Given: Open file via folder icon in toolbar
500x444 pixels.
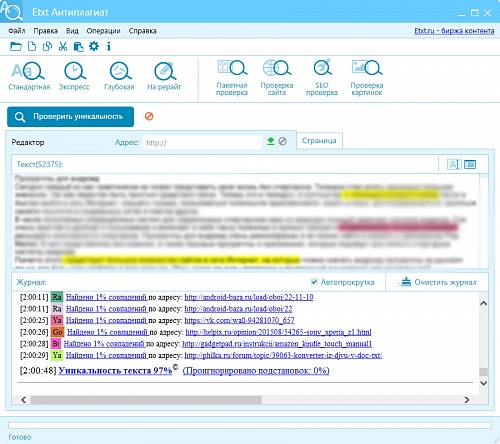Looking at the screenshot, I should (x=16, y=46).
